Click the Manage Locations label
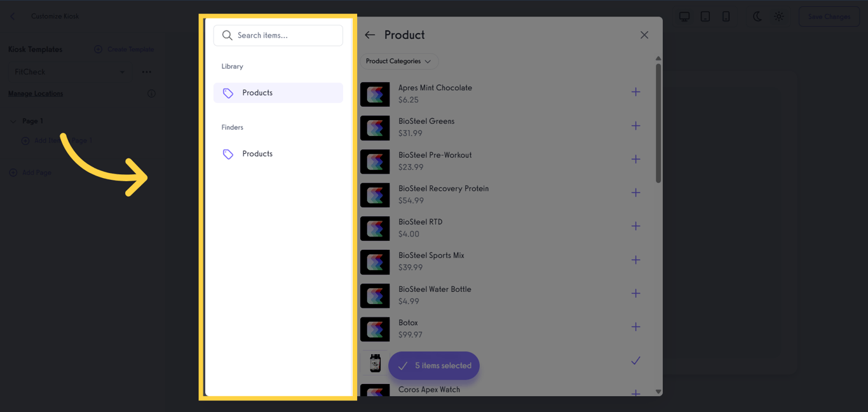868x412 pixels. click(x=36, y=93)
